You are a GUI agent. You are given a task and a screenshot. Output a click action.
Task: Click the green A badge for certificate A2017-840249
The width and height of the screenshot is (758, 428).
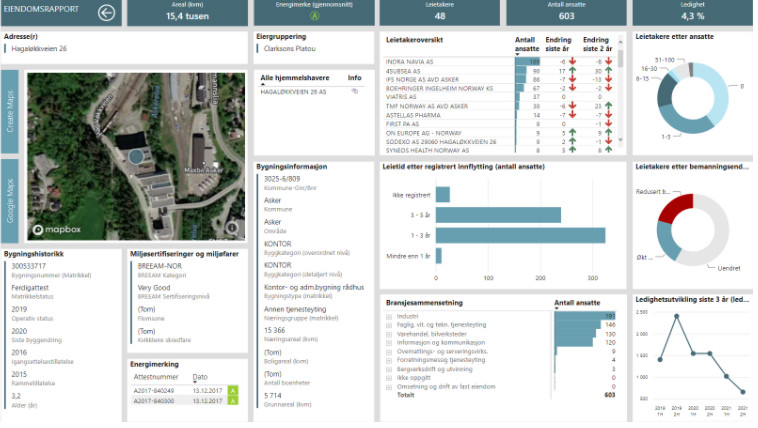pyautogui.click(x=233, y=390)
